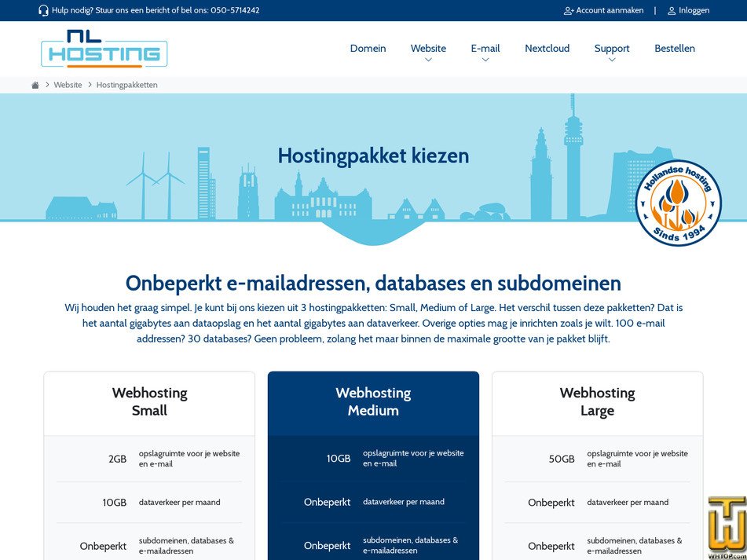747x560 pixels.
Task: Click the Inloggen person icon
Action: tap(672, 10)
